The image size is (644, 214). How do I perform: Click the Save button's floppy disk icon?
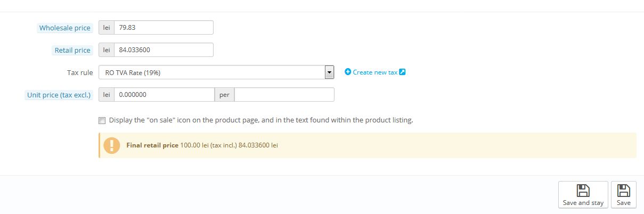[x=623, y=191]
